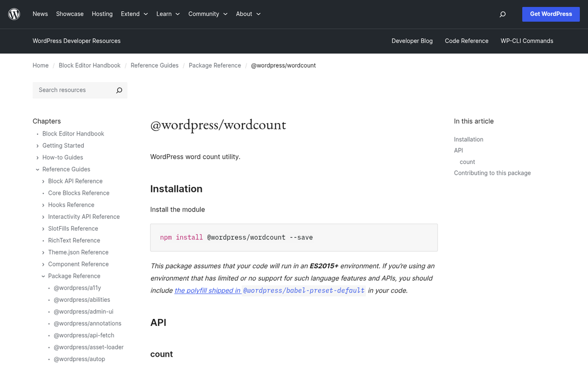This screenshot has width=588, height=368.
Task: Click inside the Search resources field
Action: [73, 90]
